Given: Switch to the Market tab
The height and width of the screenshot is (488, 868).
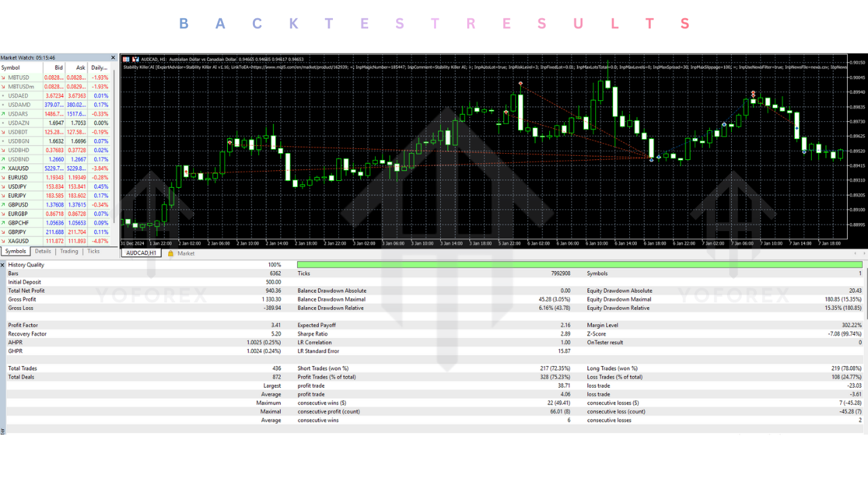Looking at the screenshot, I should 185,253.
